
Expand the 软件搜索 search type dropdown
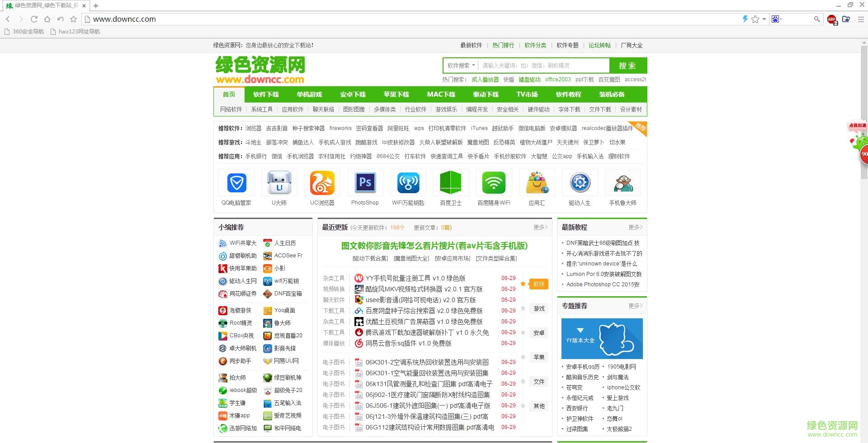click(x=460, y=65)
